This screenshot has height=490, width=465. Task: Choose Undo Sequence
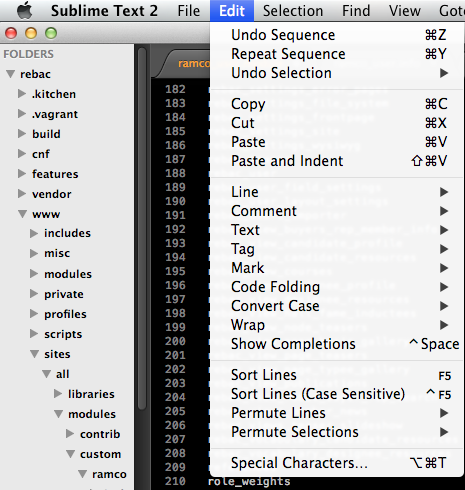(x=337, y=35)
